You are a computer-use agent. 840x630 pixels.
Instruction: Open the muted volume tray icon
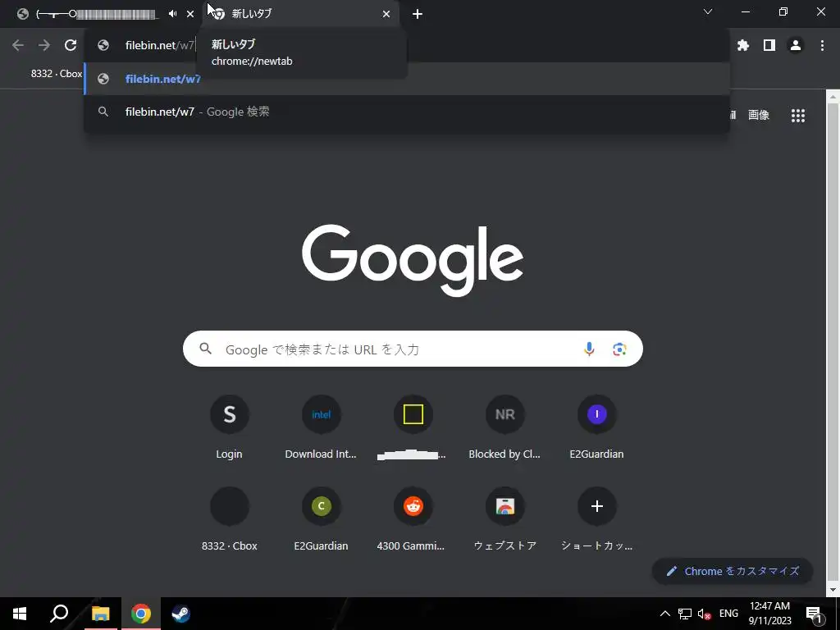(x=705, y=614)
